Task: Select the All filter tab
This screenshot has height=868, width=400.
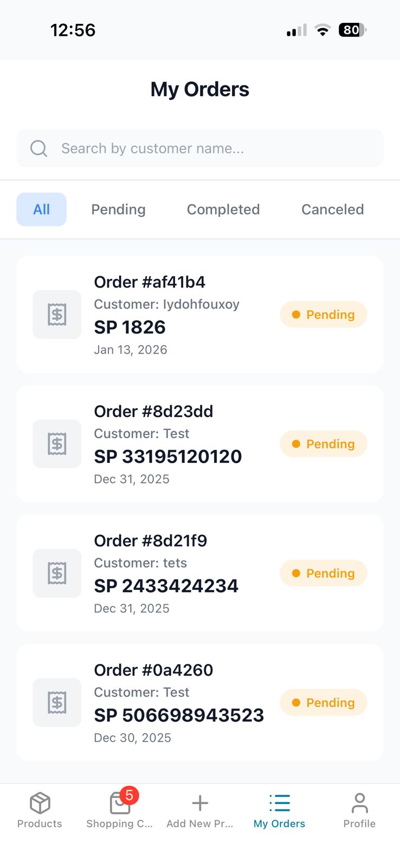Action: [41, 209]
